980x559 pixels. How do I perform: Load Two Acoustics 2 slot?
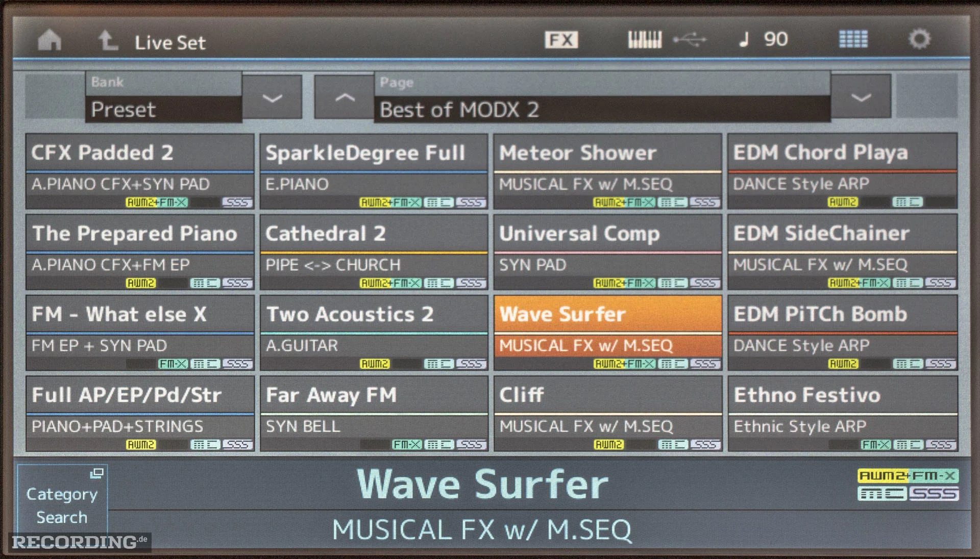coord(374,333)
